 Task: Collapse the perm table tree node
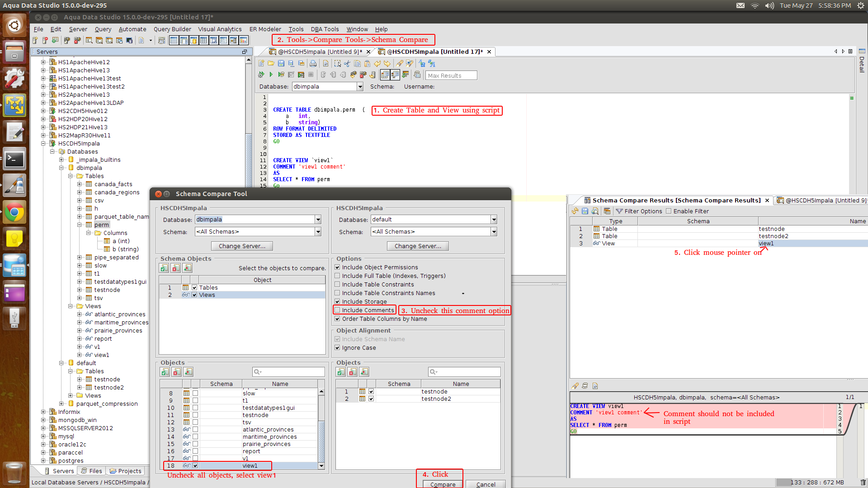[x=80, y=225]
